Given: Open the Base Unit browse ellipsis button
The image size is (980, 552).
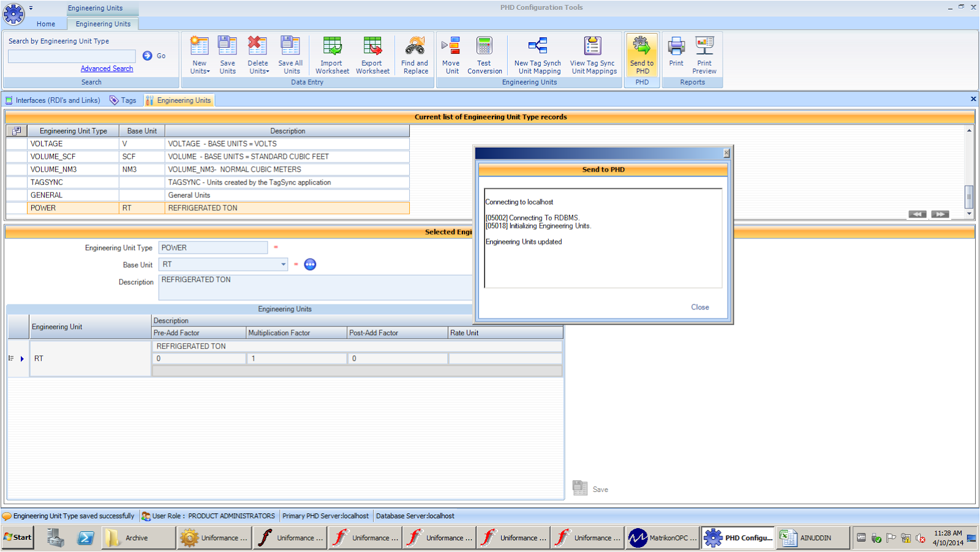Looking at the screenshot, I should (x=310, y=264).
